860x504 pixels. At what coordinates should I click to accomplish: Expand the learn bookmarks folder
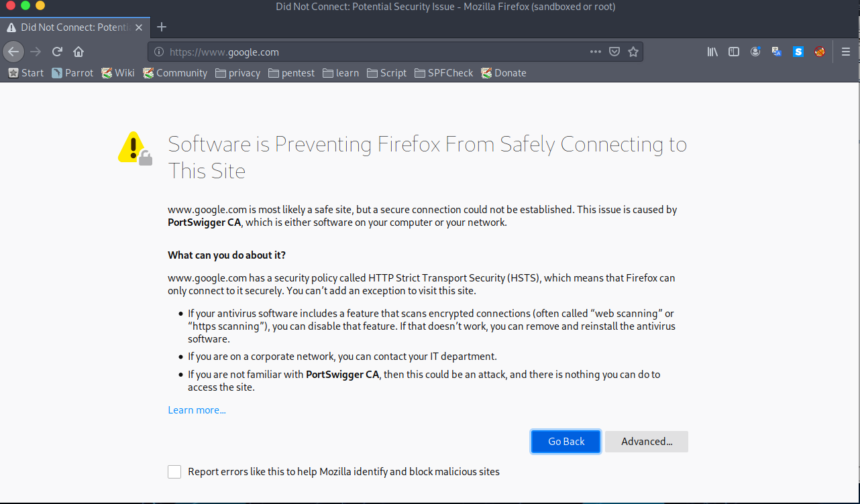(340, 73)
